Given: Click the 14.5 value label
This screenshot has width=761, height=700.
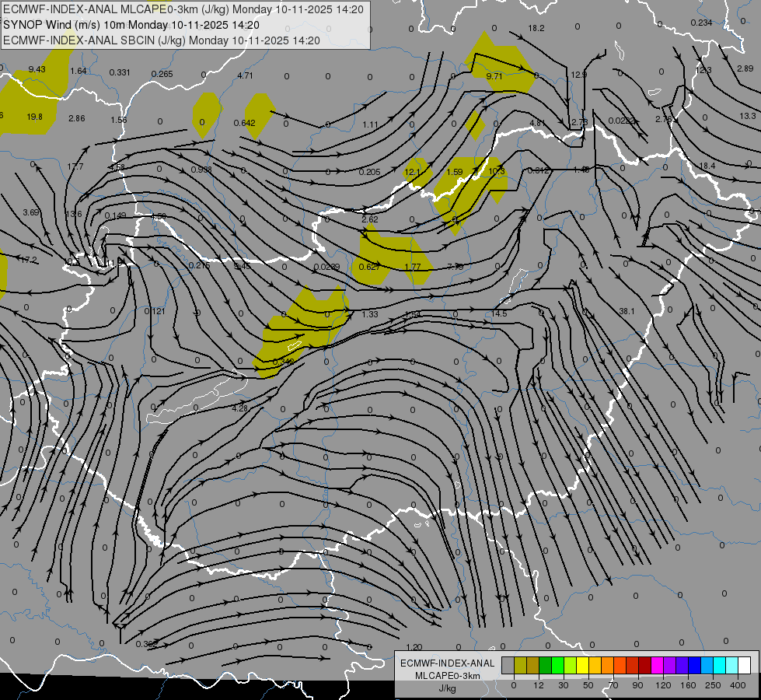Looking at the screenshot, I should (x=499, y=313).
